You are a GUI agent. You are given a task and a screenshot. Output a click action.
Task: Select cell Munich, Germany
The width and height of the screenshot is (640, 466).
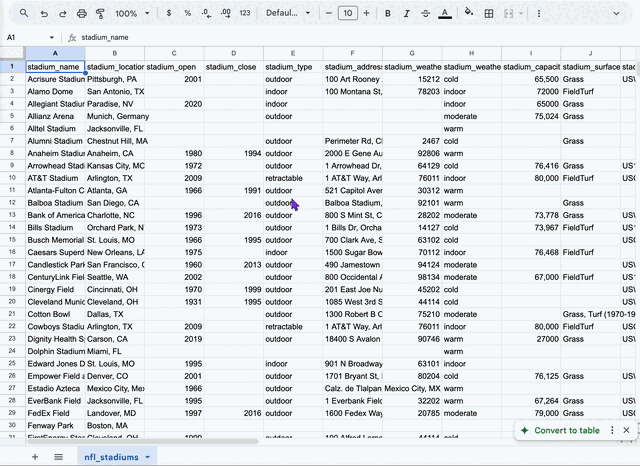tap(115, 116)
